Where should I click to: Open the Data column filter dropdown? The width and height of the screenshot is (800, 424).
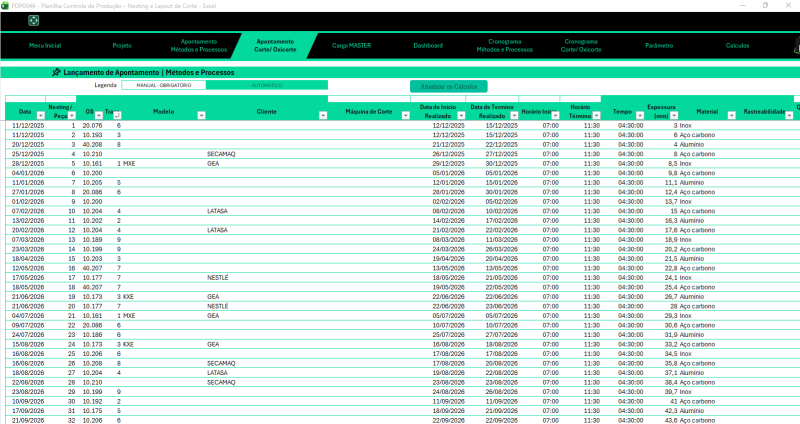(41, 116)
